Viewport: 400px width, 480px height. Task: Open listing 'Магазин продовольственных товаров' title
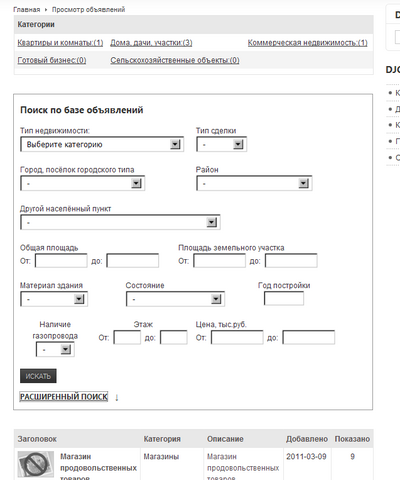tap(98, 467)
